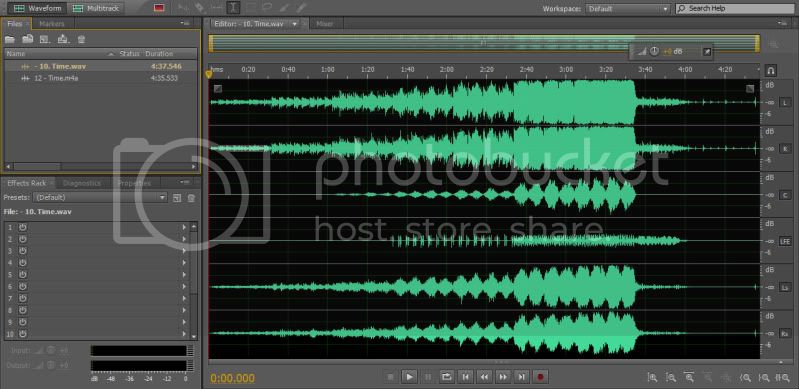Viewport: 799px width, 389px height.
Task: Click Zoom In Amplitude icon
Action: point(652,377)
